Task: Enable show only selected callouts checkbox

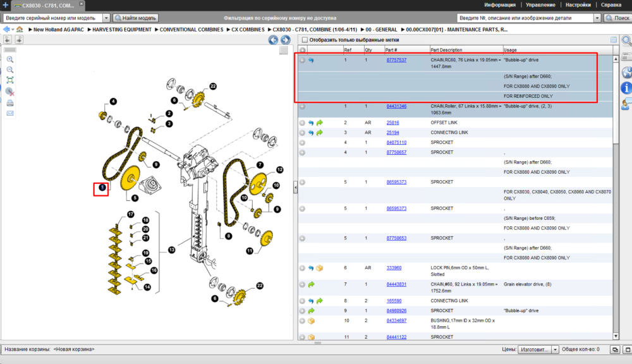Action: coord(305,40)
